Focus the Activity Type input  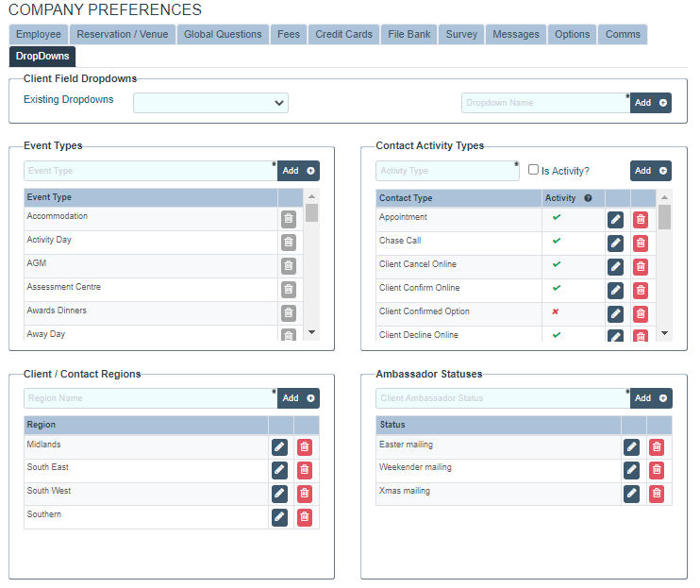pos(447,171)
